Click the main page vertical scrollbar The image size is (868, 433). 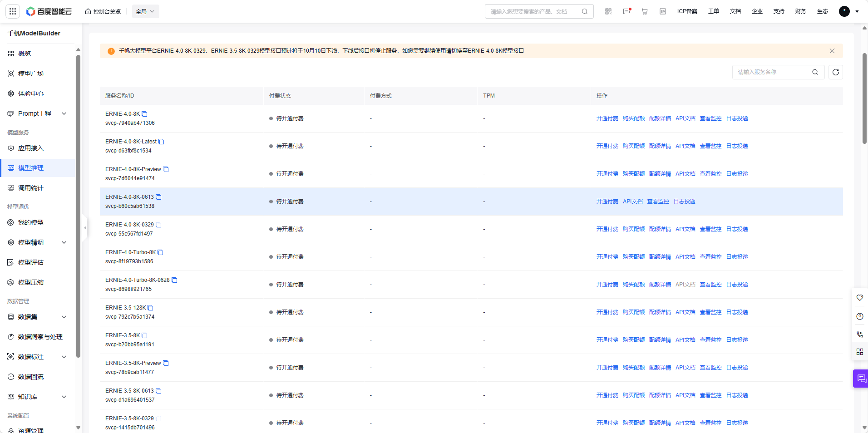pos(864,98)
